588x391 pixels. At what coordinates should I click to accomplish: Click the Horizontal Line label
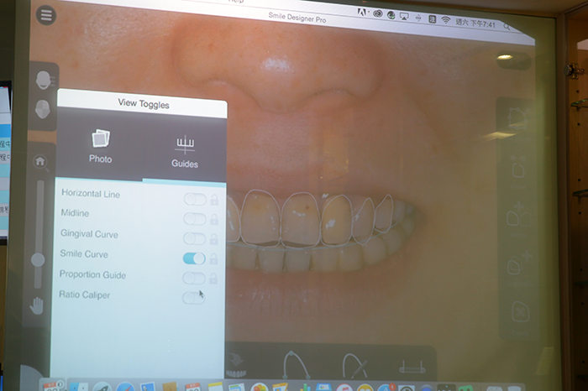[x=91, y=194]
